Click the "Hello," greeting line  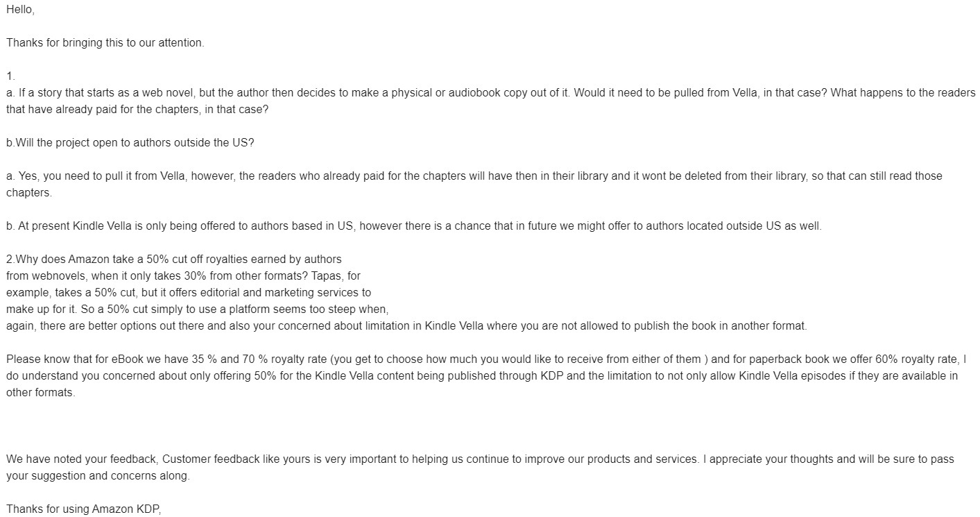(x=20, y=10)
